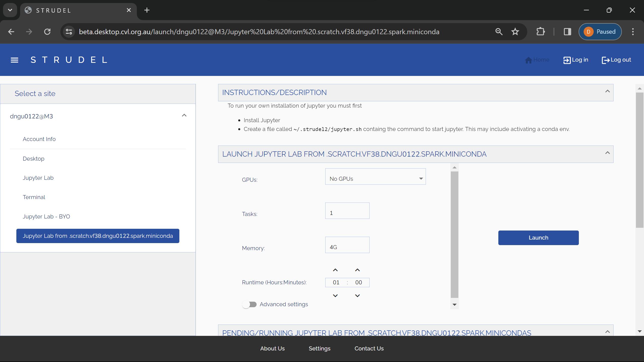The width and height of the screenshot is (644, 362).
Task: Click the Memory input field
Action: coord(347,245)
